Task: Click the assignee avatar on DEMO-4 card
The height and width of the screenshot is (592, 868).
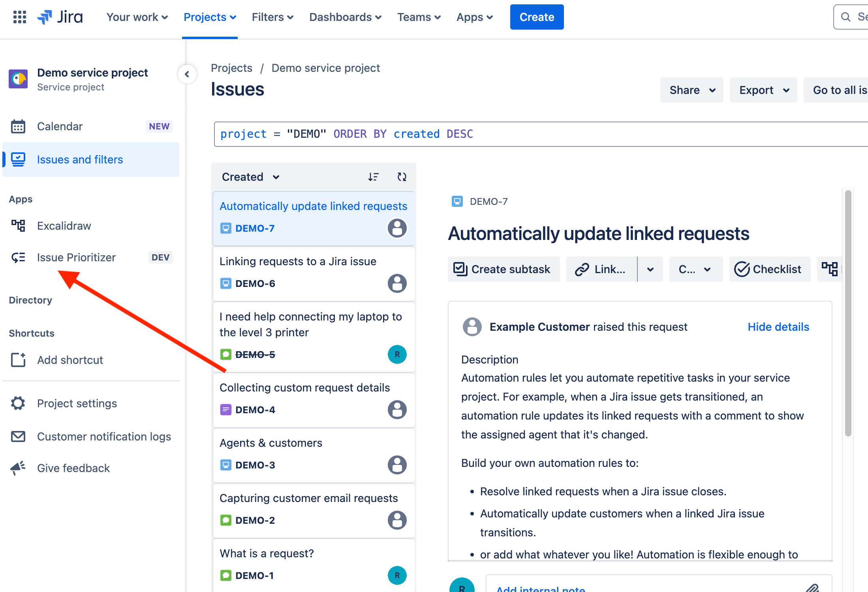Action: click(x=397, y=410)
